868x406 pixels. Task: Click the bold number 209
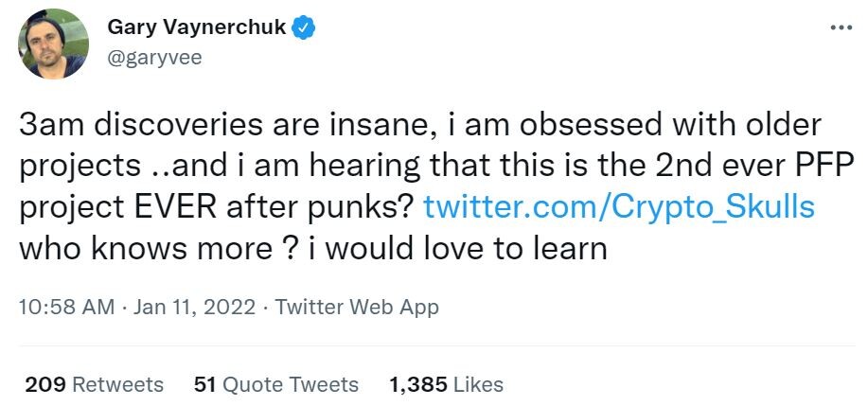(46, 384)
